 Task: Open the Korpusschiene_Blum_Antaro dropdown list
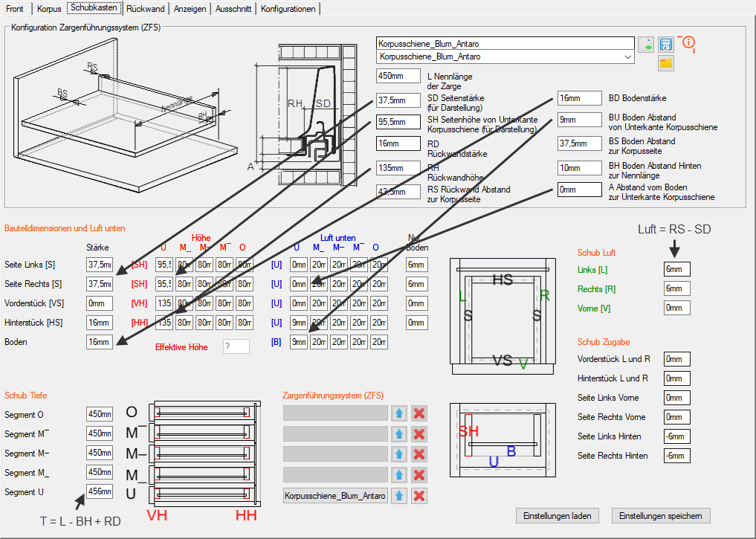click(505, 57)
